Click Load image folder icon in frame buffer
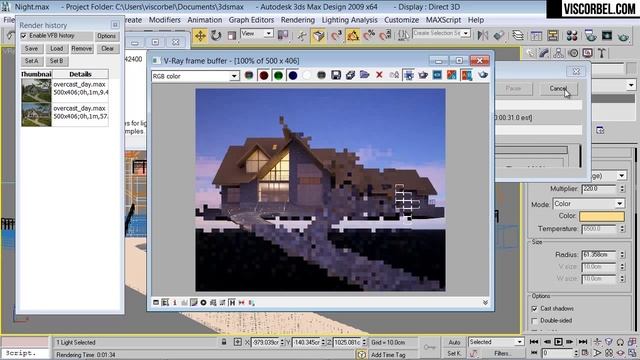Image resolution: width=640 pixels, height=360 pixels. [364, 75]
